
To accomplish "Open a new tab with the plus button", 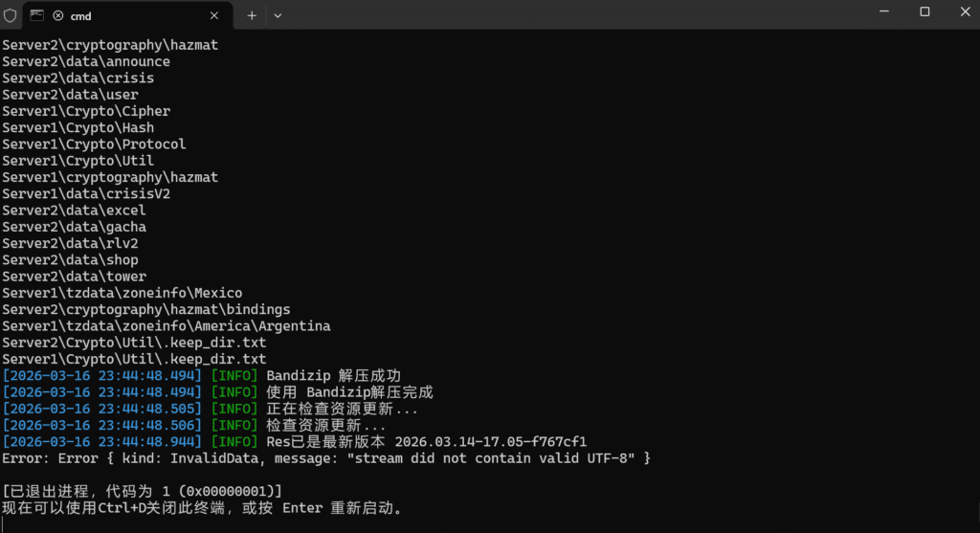I will (252, 15).
